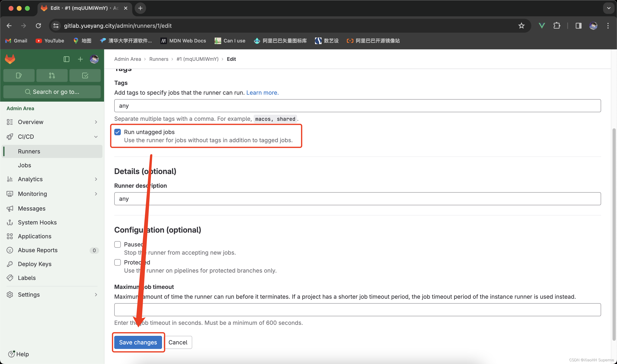Viewport: 617px width, 364px height.
Task: Open System Hooks in sidebar
Action: 37,222
